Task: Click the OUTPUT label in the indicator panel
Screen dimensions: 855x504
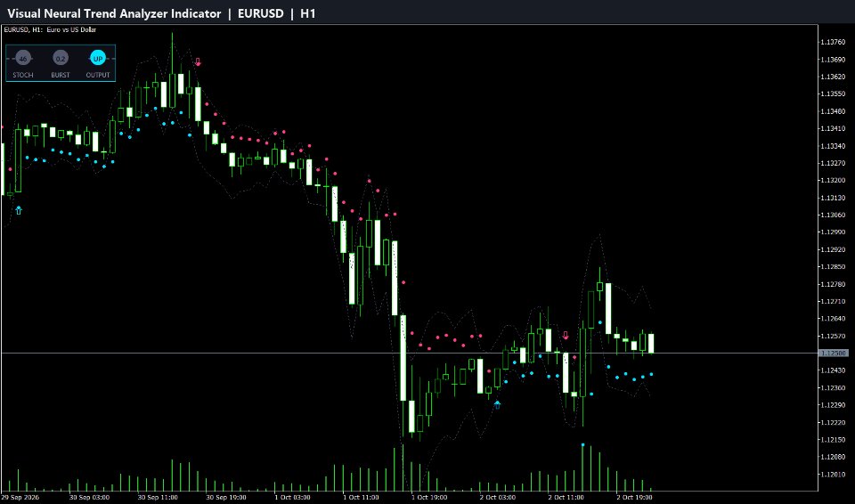Action: (x=98, y=76)
